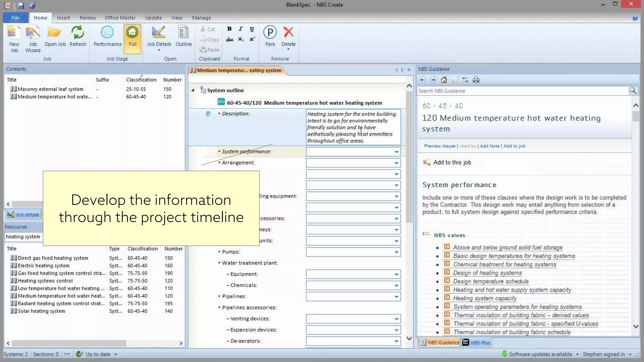Switch to the NBS Plus tab
The height and width of the screenshot is (362, 644).
click(x=476, y=343)
